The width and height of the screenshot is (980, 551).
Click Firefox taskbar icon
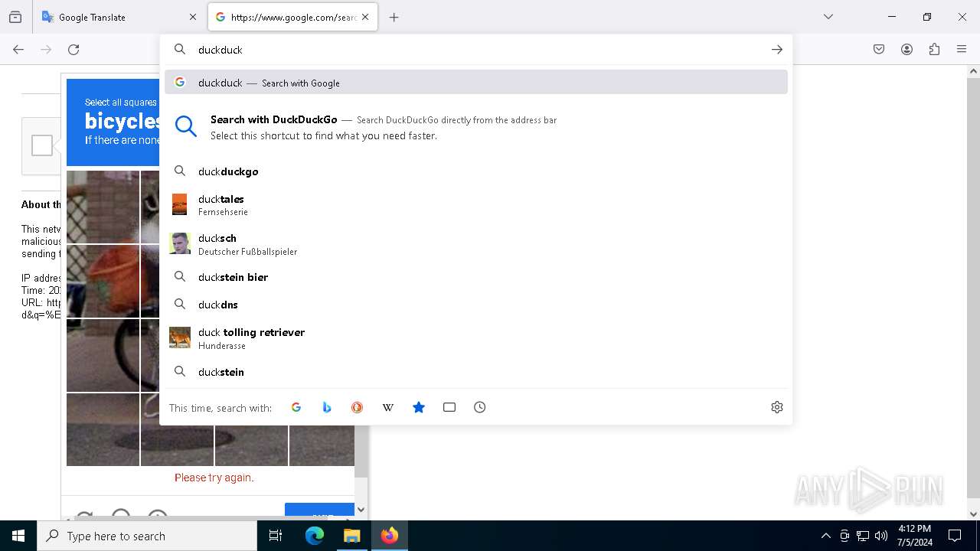(389, 536)
